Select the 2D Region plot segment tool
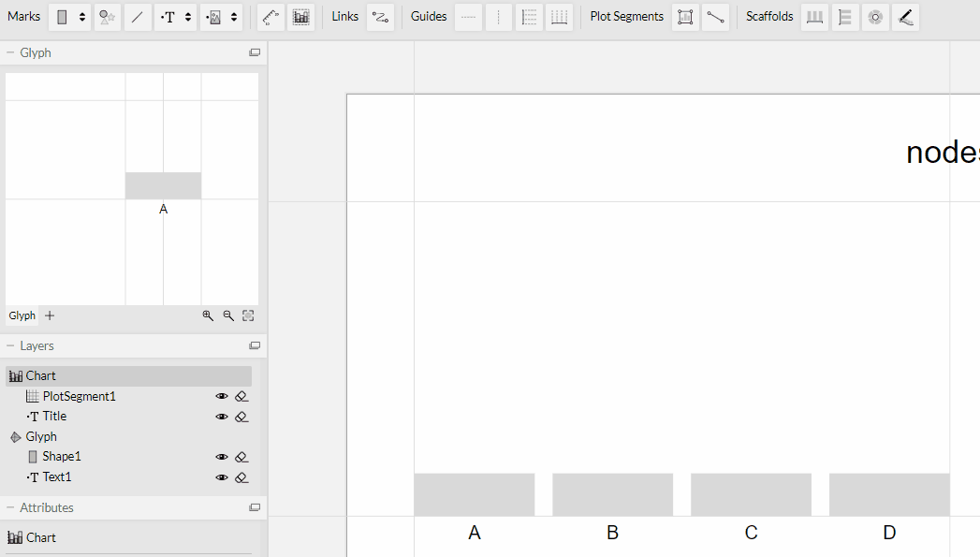This screenshot has height=557, width=980. coord(684,17)
